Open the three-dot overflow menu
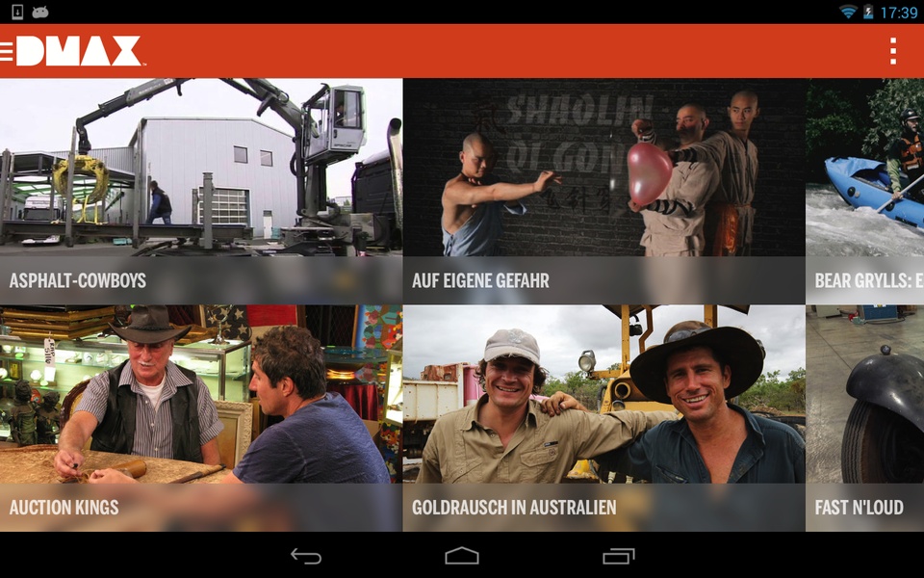Viewport: 924px width, 578px height. click(893, 51)
